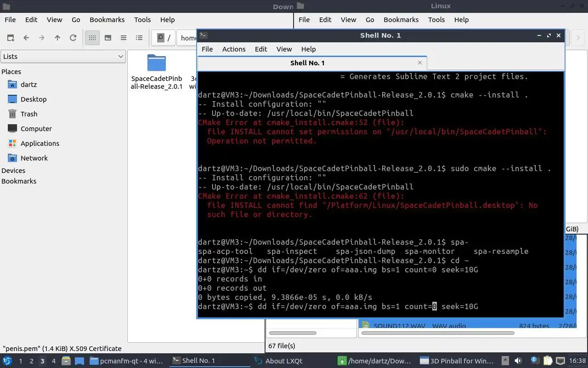Open Edit menu in Linux file manager window
The height and width of the screenshot is (368, 588).
coord(325,20)
